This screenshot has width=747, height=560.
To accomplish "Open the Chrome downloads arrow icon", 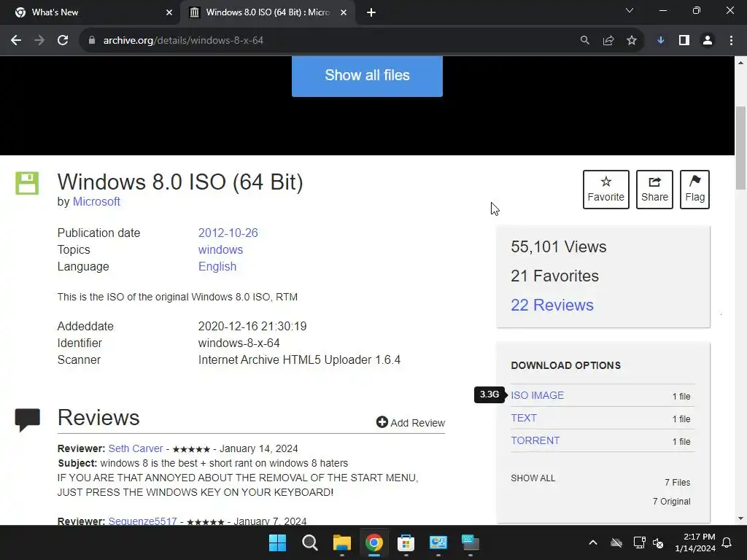I will click(x=661, y=41).
